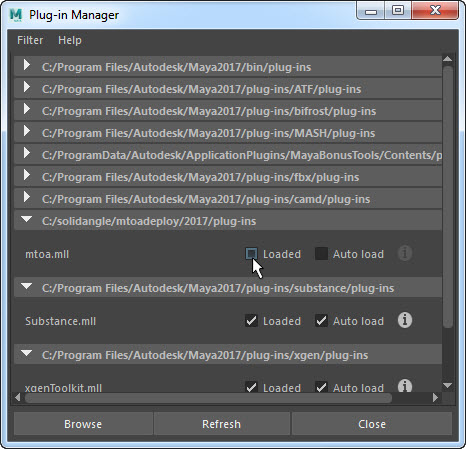
Task: Click the scroll down arrow
Action: point(448,385)
